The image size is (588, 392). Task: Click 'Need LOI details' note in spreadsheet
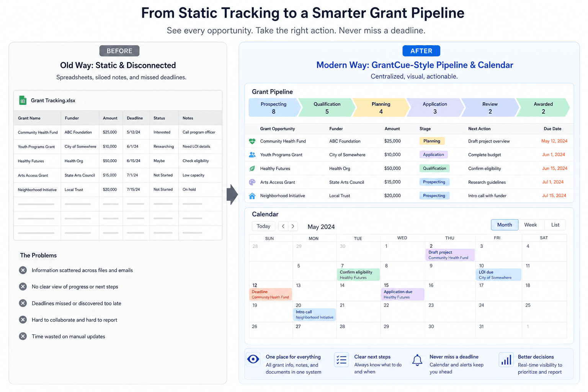[196, 146]
